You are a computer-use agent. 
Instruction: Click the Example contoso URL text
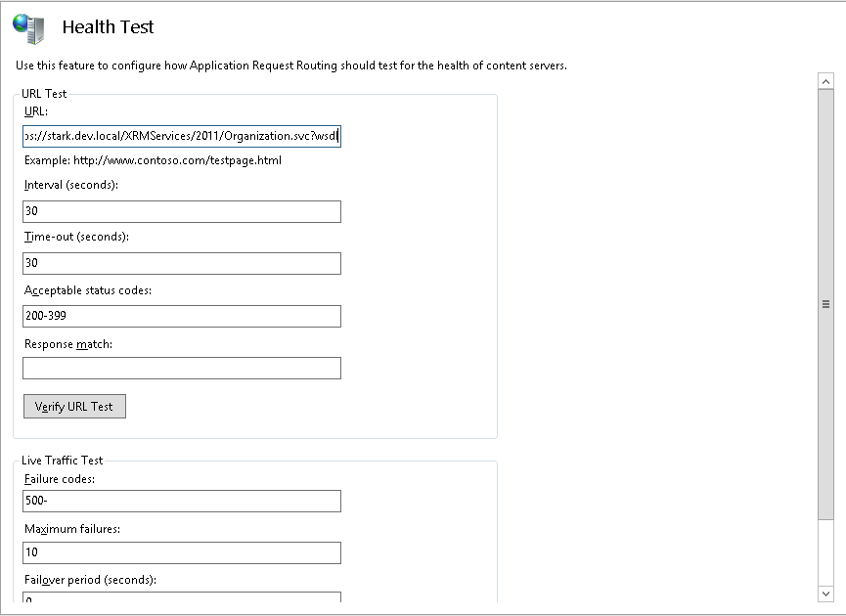(153, 160)
